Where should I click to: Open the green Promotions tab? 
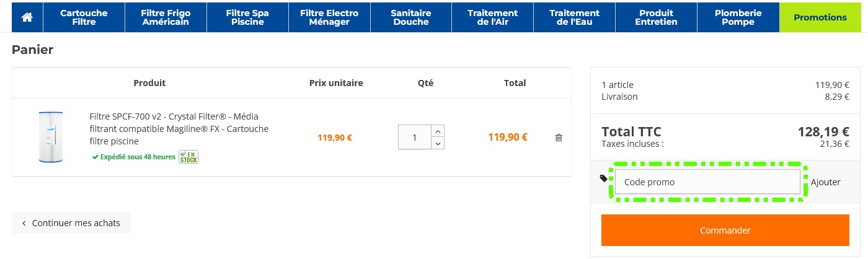coord(820,17)
